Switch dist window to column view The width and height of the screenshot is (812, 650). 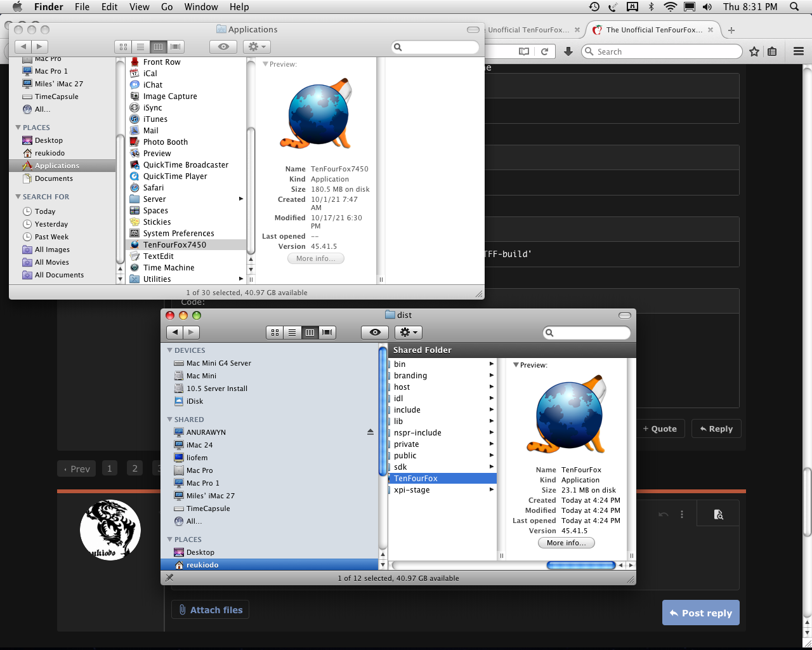[x=310, y=333]
